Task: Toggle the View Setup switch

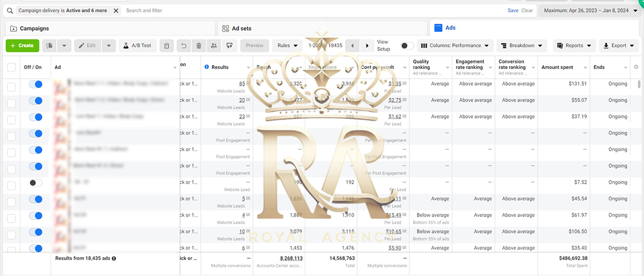Action: (407, 46)
